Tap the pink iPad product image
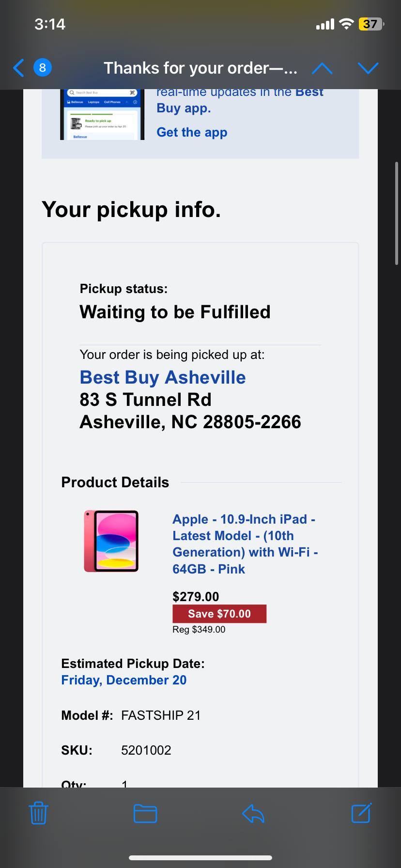 (111, 541)
